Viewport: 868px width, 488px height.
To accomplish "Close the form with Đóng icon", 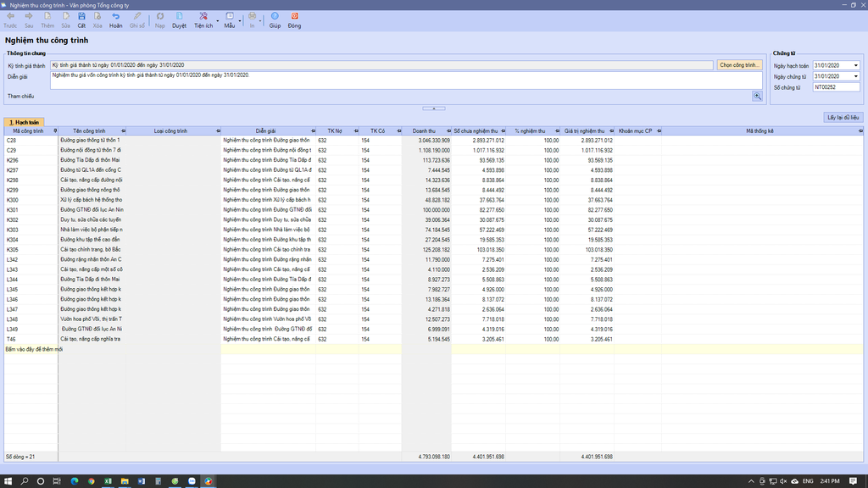I will tap(294, 17).
